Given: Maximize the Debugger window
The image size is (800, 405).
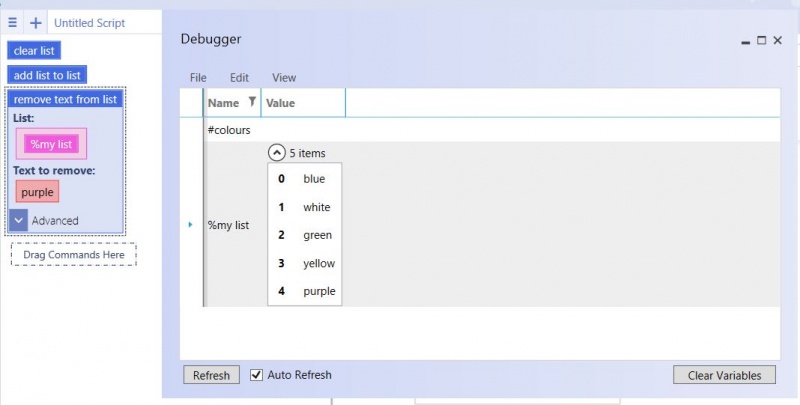Looking at the screenshot, I should pos(761,40).
